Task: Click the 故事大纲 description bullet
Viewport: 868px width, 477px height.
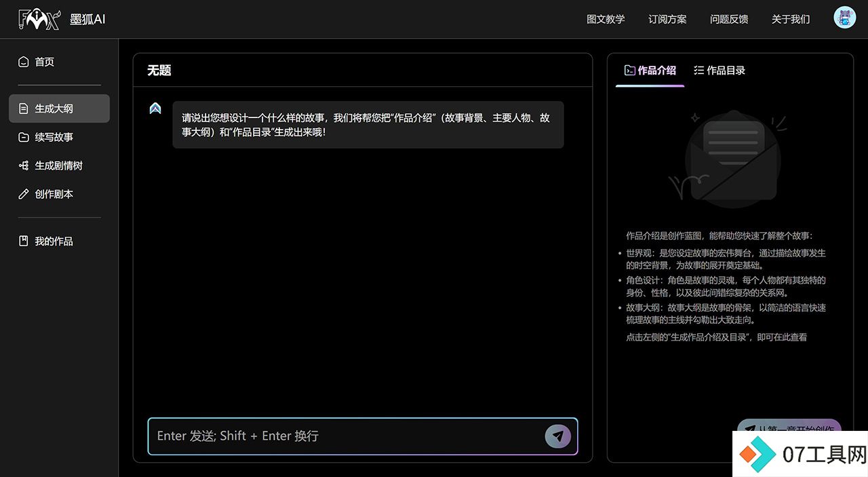Action: [x=726, y=313]
